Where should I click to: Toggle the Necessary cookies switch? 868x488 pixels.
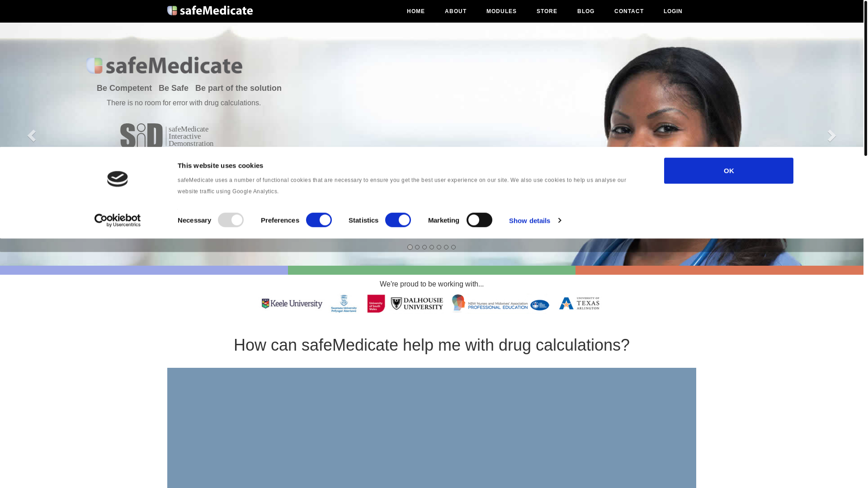(x=231, y=220)
